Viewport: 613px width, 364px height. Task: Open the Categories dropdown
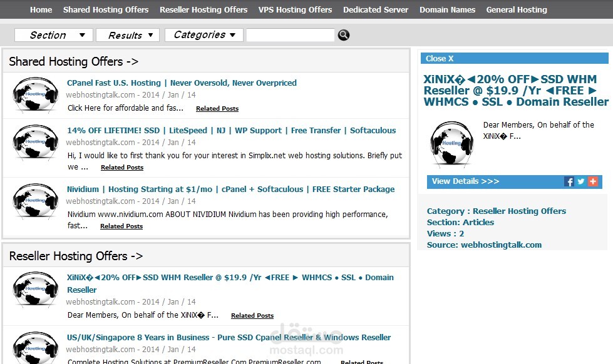[204, 35]
